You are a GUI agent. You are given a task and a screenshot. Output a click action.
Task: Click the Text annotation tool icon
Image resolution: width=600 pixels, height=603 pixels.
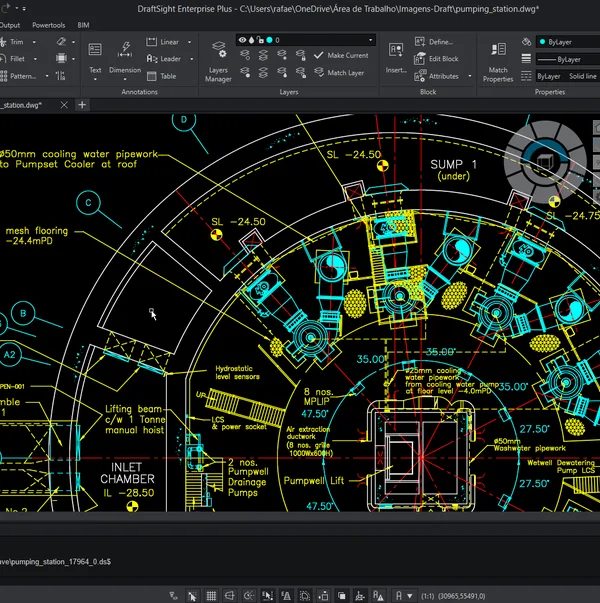tap(95, 49)
